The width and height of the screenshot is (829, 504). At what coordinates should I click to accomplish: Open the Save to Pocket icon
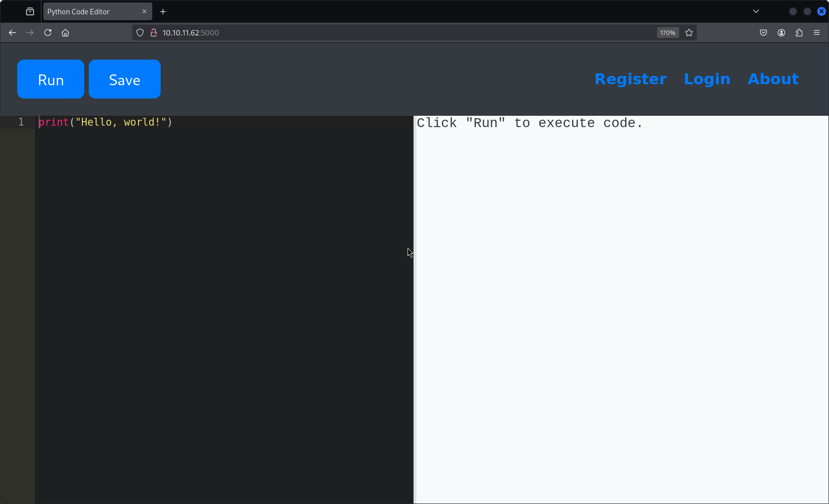(763, 33)
